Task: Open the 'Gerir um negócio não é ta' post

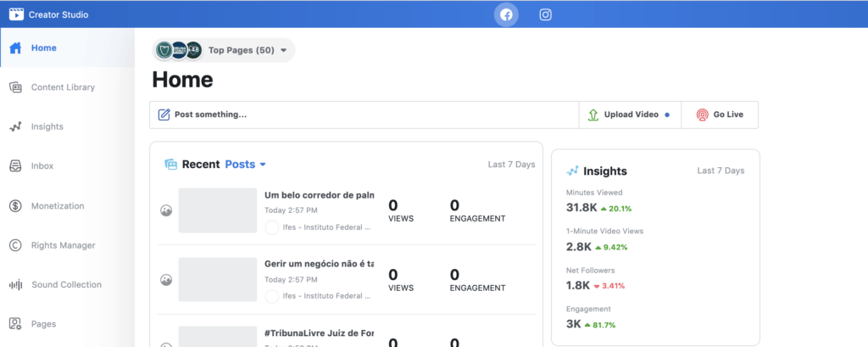Action: pos(319,264)
